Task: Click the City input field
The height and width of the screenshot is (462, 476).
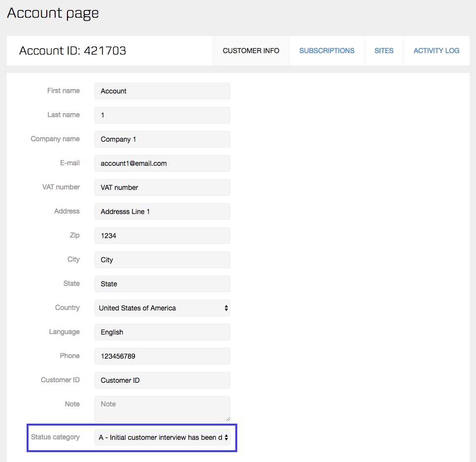Action: tap(162, 260)
